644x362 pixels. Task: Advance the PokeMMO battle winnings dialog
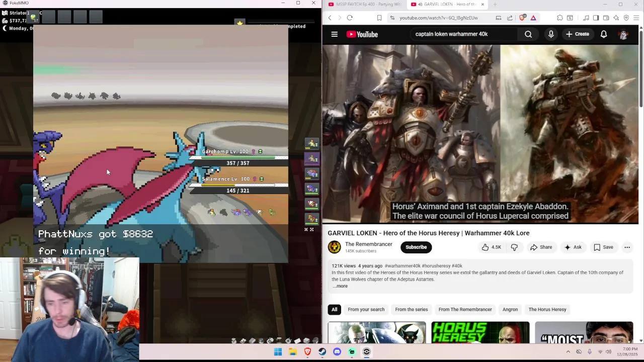pos(161,243)
